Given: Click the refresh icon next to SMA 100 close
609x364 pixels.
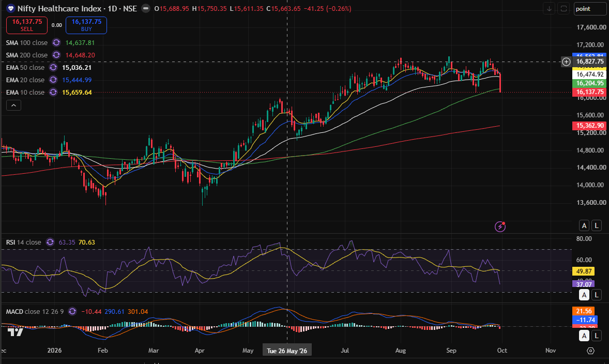Looking at the screenshot, I should (x=56, y=43).
